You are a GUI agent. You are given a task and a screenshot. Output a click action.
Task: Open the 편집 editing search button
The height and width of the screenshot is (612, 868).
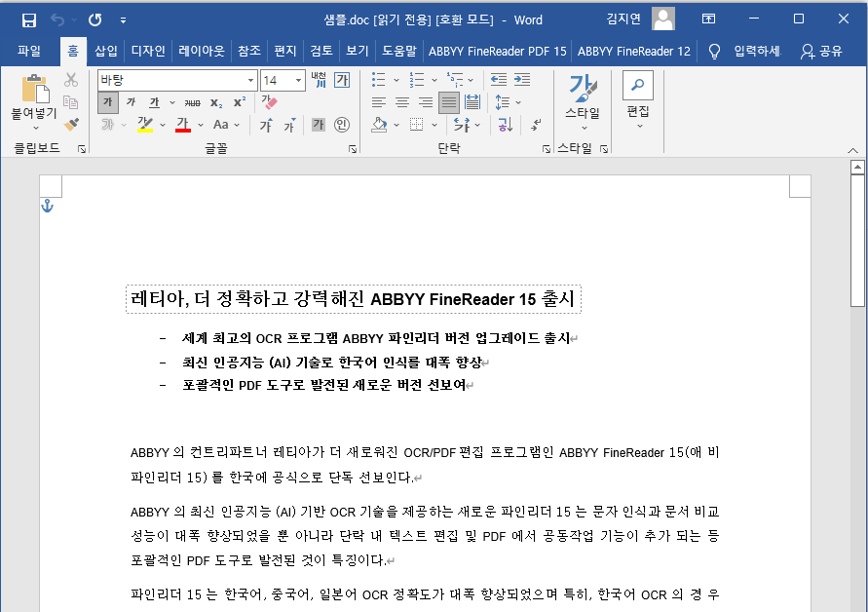pos(638,100)
